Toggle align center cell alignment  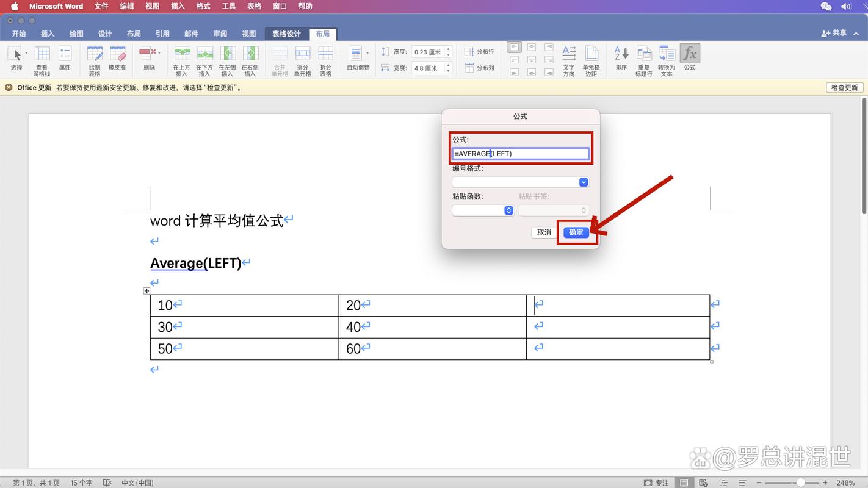click(x=532, y=60)
